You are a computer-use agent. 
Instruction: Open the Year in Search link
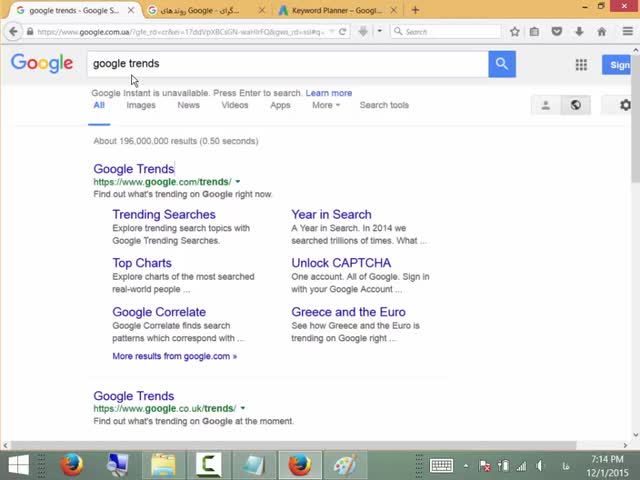[x=331, y=214]
